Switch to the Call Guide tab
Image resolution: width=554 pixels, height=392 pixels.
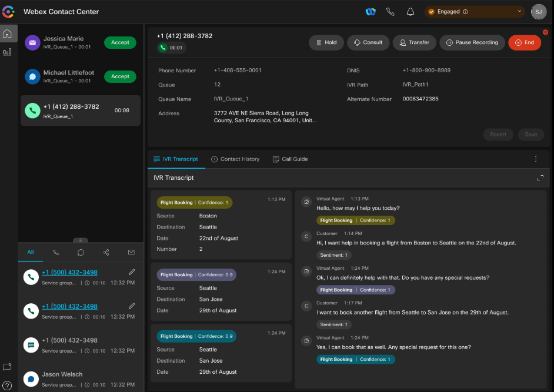(291, 159)
